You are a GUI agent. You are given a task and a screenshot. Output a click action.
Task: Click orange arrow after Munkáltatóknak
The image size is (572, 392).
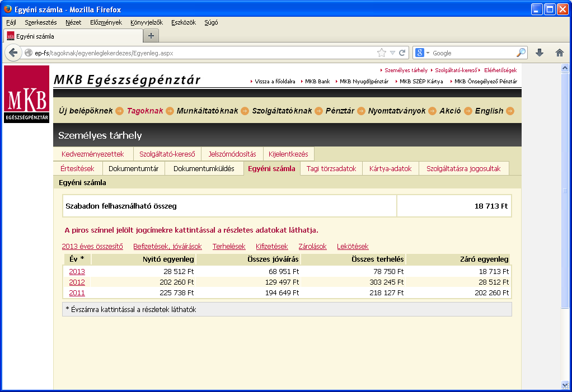pyautogui.click(x=245, y=111)
